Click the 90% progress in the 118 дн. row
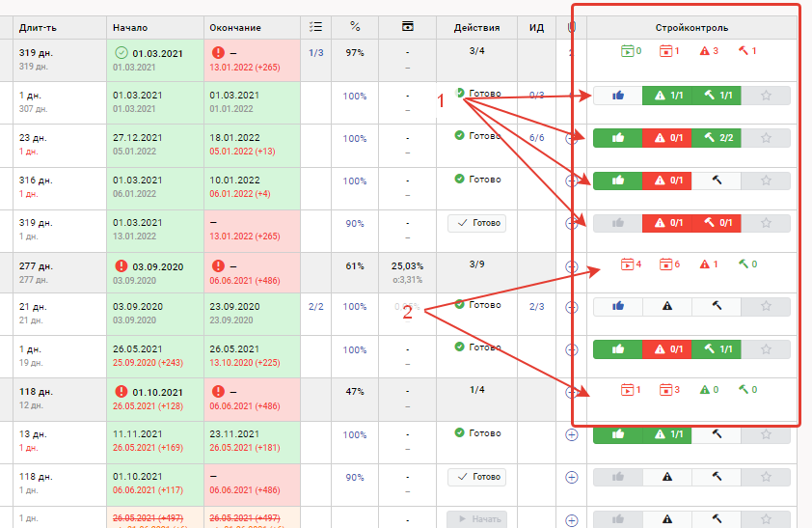 [x=354, y=477]
